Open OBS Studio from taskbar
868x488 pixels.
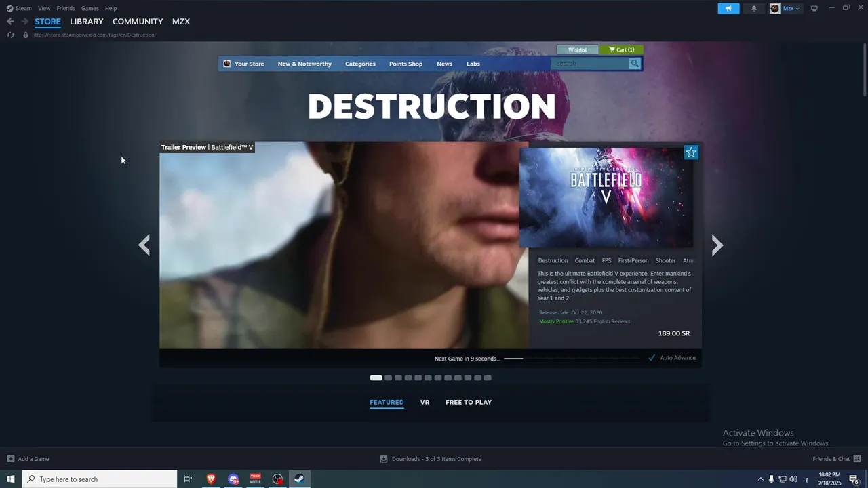pyautogui.click(x=277, y=479)
